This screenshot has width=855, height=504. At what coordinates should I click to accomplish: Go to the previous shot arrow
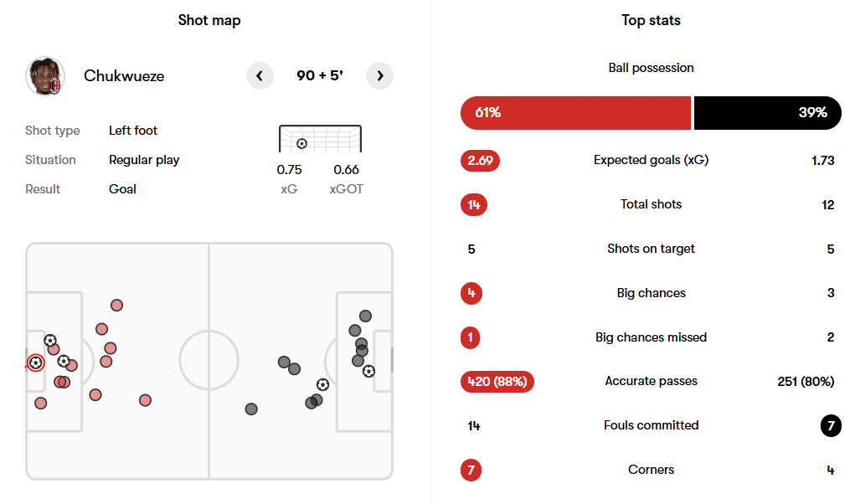[260, 76]
